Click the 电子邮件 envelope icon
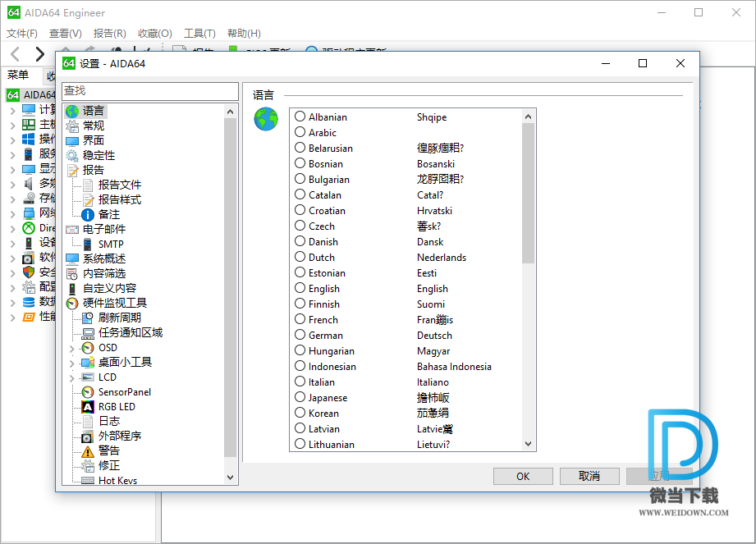Screen dimensions: 756x544 coord(72,230)
